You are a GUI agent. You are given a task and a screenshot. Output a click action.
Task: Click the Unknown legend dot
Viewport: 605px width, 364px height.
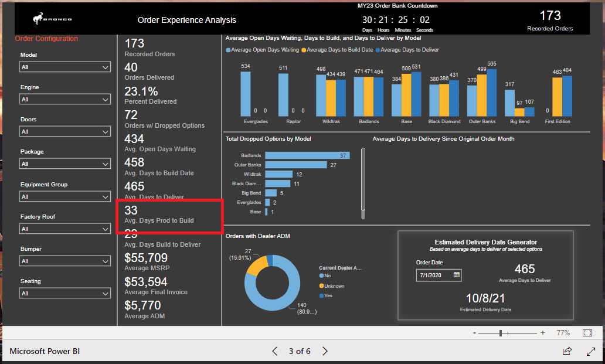coord(321,286)
